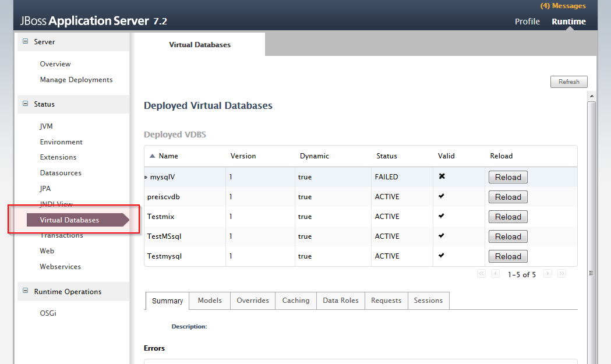This screenshot has height=364, width=611.
Task: Sort the table by Name column arrow
Action: [x=153, y=156]
